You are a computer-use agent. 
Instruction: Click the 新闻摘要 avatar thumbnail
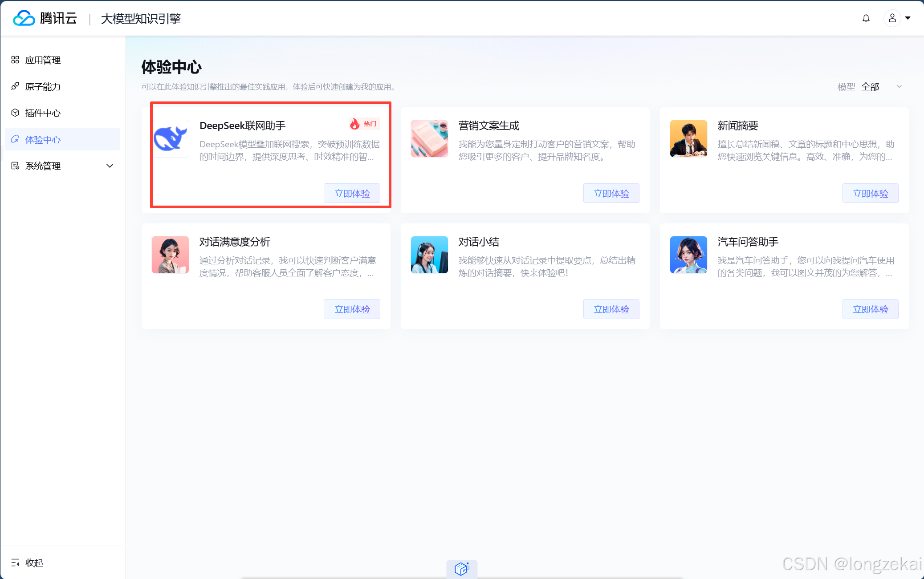click(x=688, y=138)
